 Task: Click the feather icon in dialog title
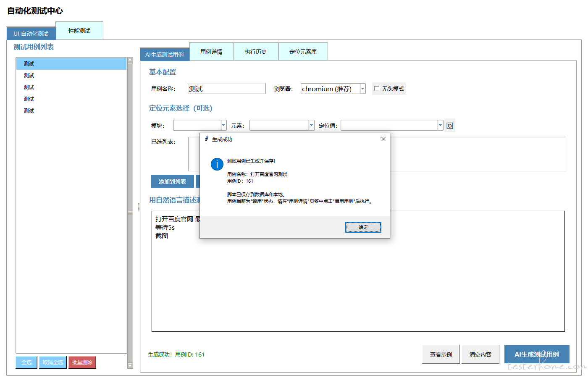[x=206, y=139]
